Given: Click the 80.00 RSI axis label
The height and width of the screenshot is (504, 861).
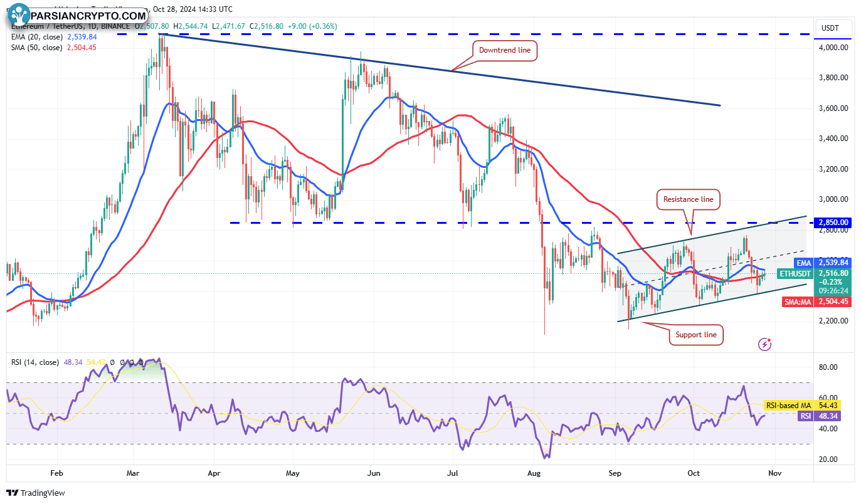Looking at the screenshot, I should [x=828, y=367].
